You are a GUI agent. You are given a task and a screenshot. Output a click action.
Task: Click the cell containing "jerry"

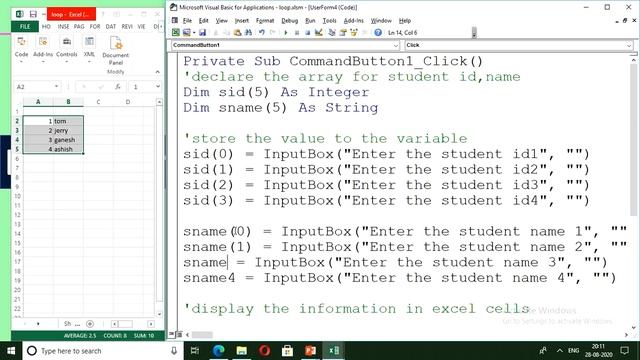69,131
